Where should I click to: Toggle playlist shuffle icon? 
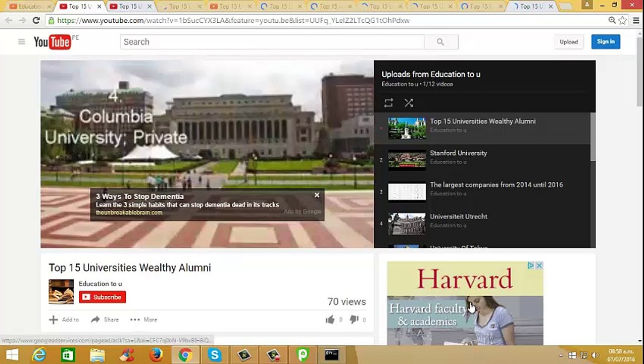409,103
